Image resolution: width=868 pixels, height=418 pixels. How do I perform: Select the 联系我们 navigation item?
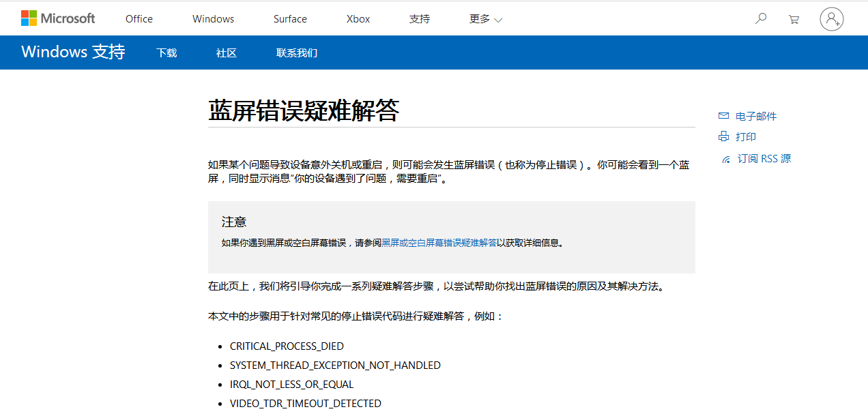[x=296, y=52]
